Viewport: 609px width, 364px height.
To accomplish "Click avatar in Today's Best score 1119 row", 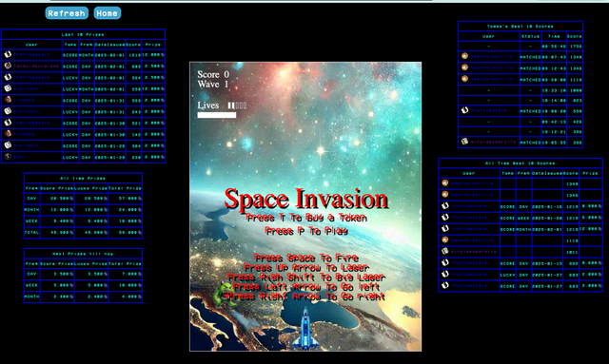I will point(464,79).
